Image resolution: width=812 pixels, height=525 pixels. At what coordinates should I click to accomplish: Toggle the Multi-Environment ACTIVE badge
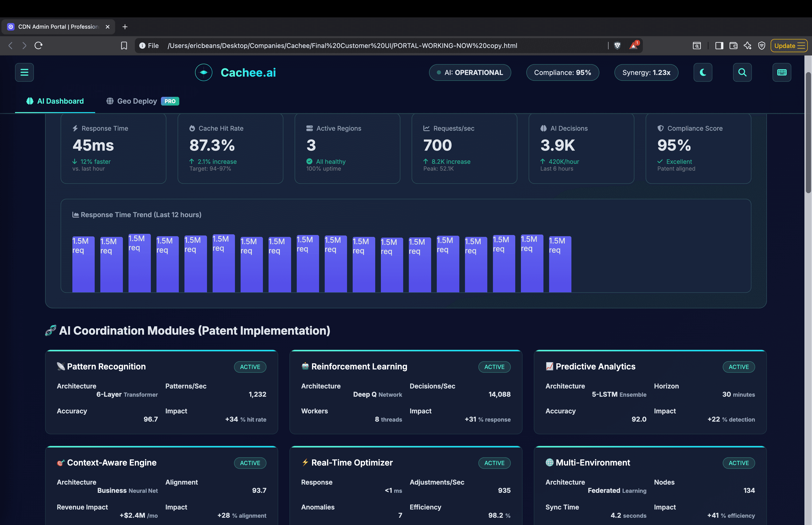(739, 463)
